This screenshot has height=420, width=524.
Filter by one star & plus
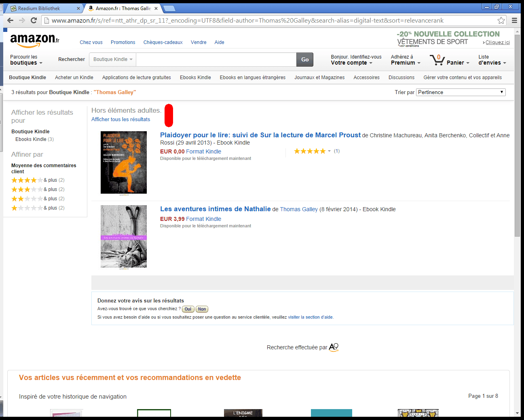pos(38,208)
